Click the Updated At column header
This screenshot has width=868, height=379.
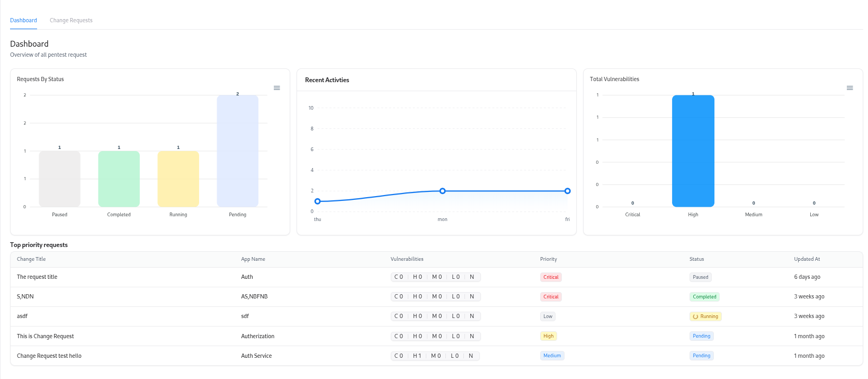click(807, 259)
